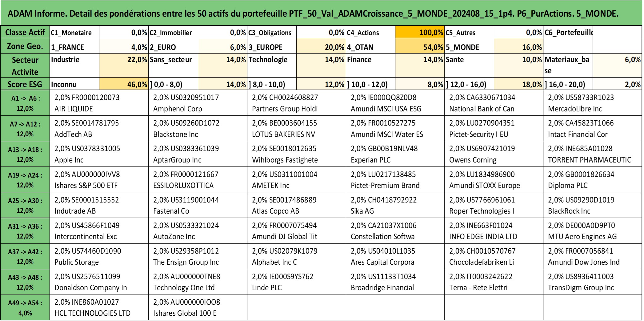Click the 4_OTAN 54,0% value
The image size is (644, 321).
coord(420,46)
